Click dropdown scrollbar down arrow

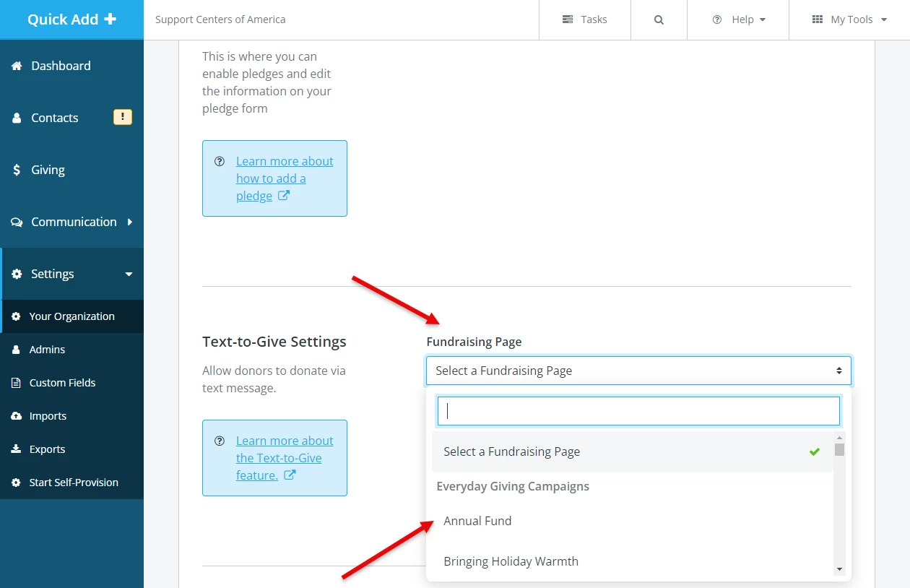839,570
